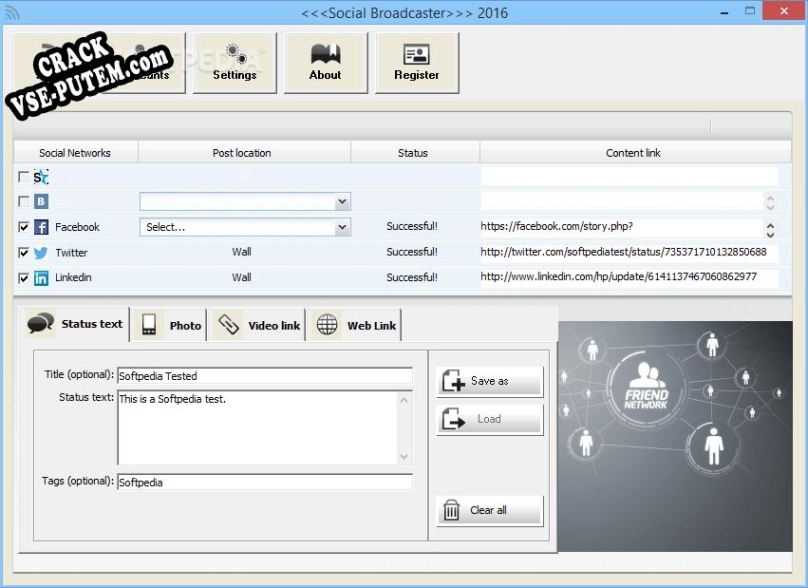Click the Load button

click(490, 419)
